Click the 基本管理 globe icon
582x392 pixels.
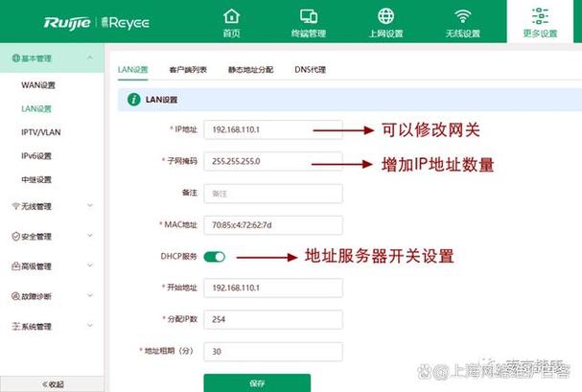click(15, 58)
